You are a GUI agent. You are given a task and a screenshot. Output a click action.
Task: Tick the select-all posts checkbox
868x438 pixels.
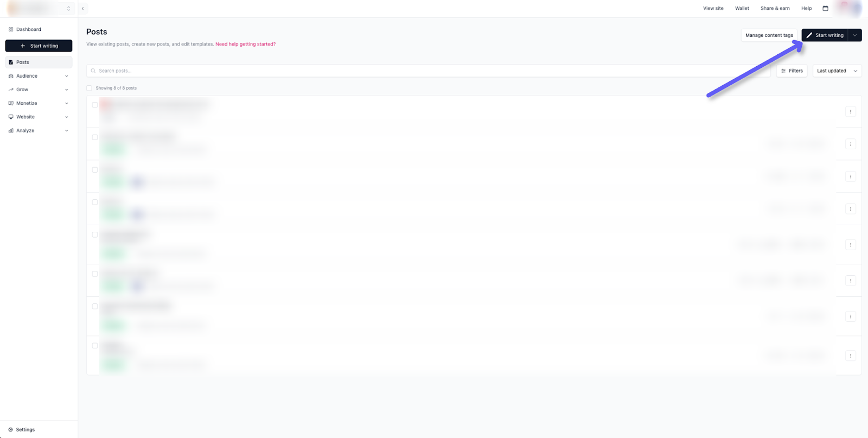point(90,88)
